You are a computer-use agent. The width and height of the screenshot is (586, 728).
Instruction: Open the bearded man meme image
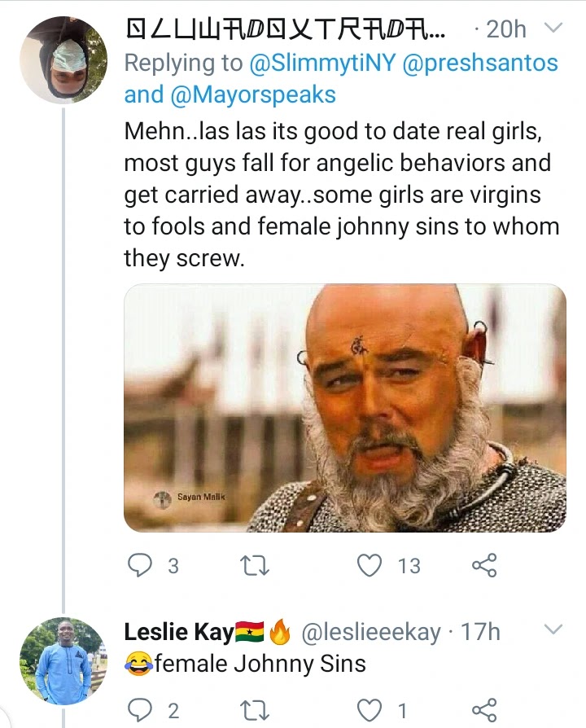[x=344, y=408]
